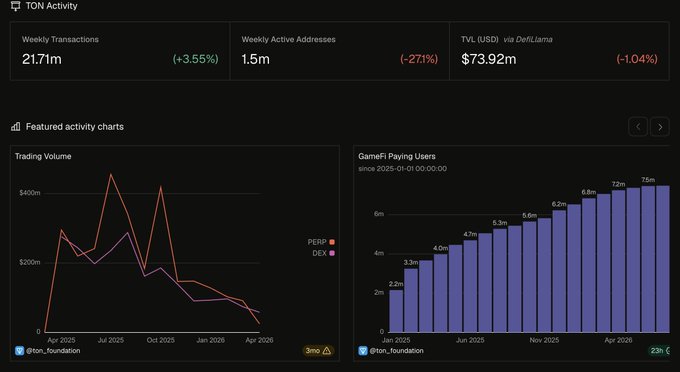Image resolution: width=680 pixels, height=372 pixels.
Task: Click the PERP orange legend swatch
Action: click(332, 242)
